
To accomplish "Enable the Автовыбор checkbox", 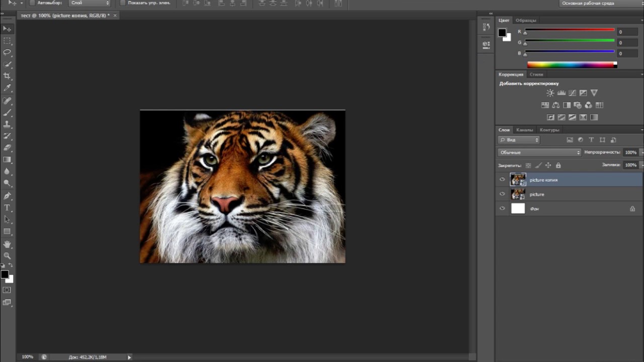I will (x=33, y=3).
